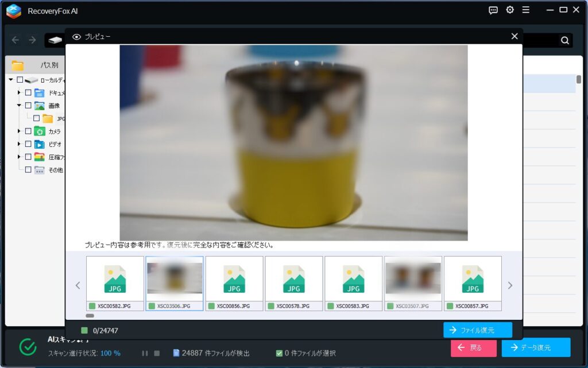The width and height of the screenshot is (588, 368).
Task: Expand the ビデオ tree node
Action: [x=19, y=144]
